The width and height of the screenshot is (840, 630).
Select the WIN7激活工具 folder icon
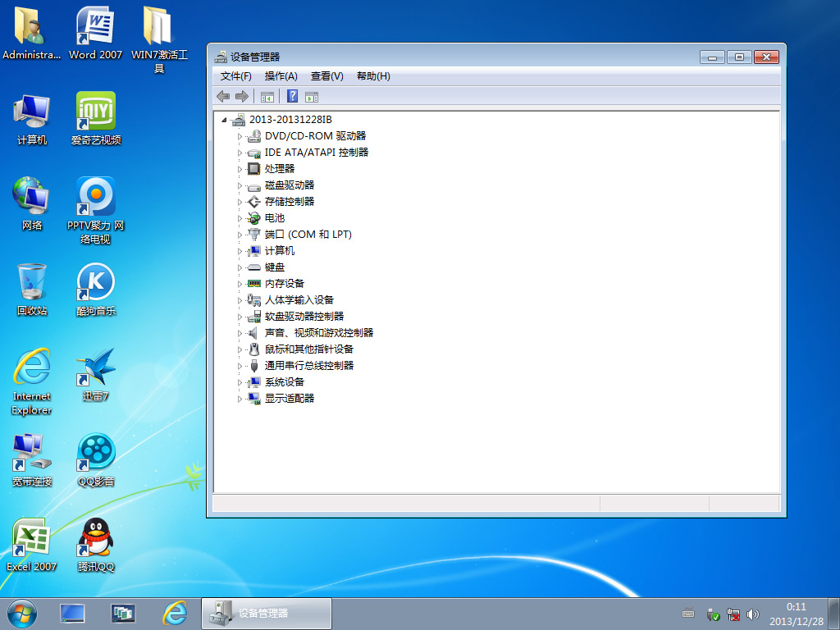159,40
